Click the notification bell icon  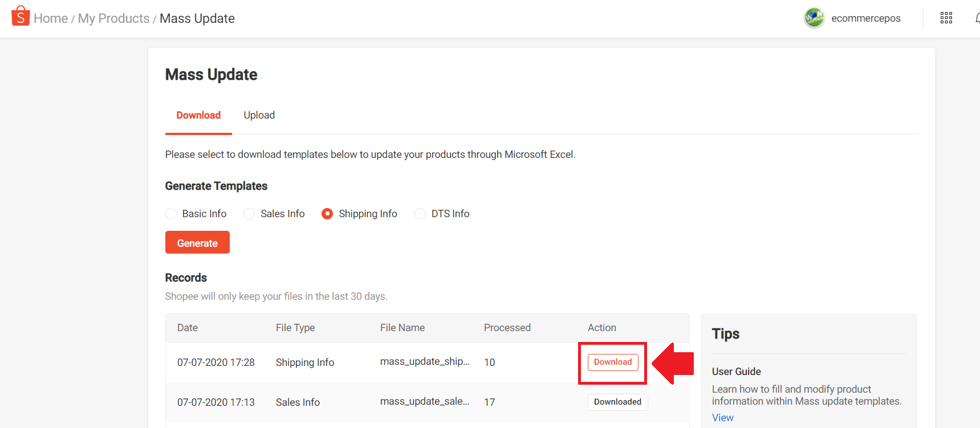(x=977, y=18)
